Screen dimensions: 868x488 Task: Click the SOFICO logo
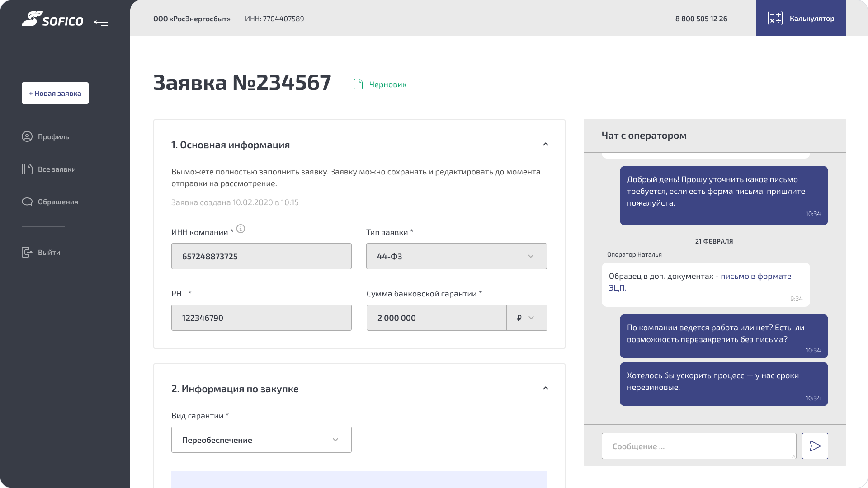click(x=52, y=19)
